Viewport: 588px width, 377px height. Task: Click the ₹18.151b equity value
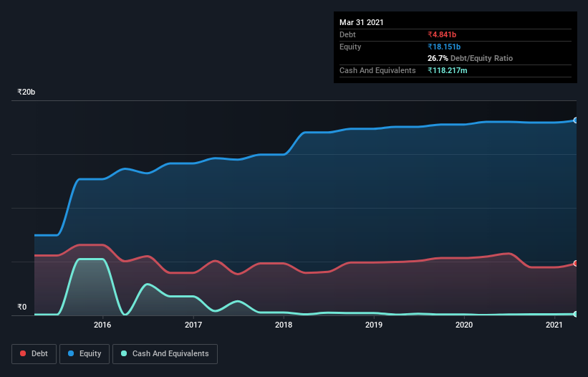tap(444, 47)
